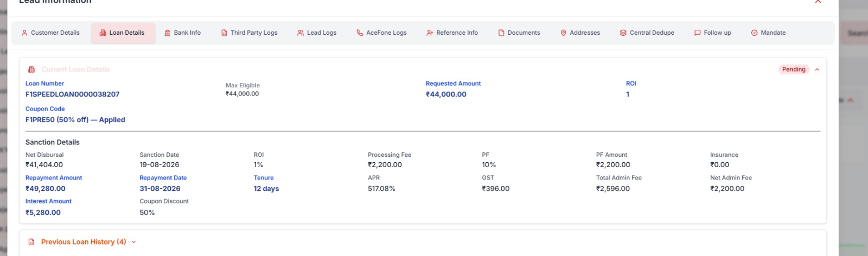Click Net Disbursal value ₹41,404.00
The image size is (868, 256).
click(x=44, y=165)
